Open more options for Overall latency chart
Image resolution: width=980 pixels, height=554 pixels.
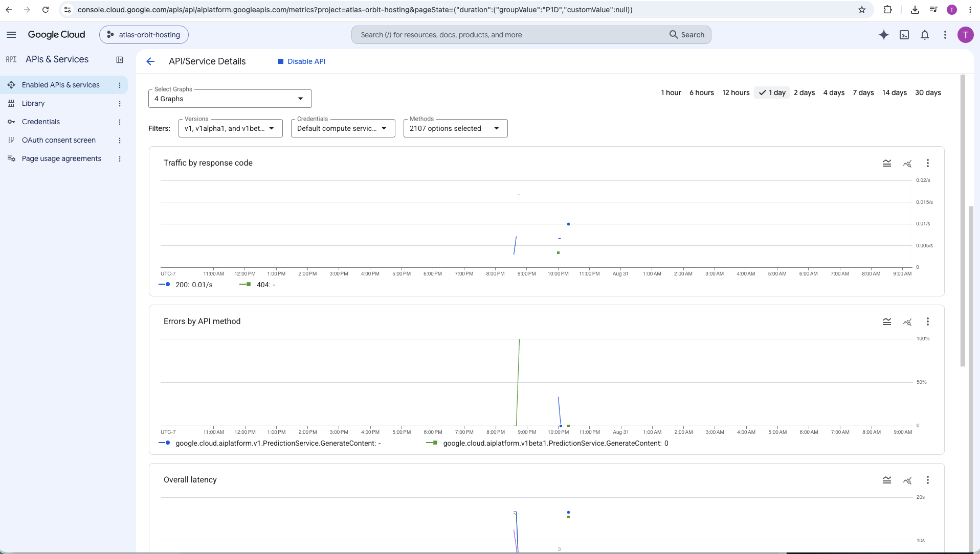[928, 480]
